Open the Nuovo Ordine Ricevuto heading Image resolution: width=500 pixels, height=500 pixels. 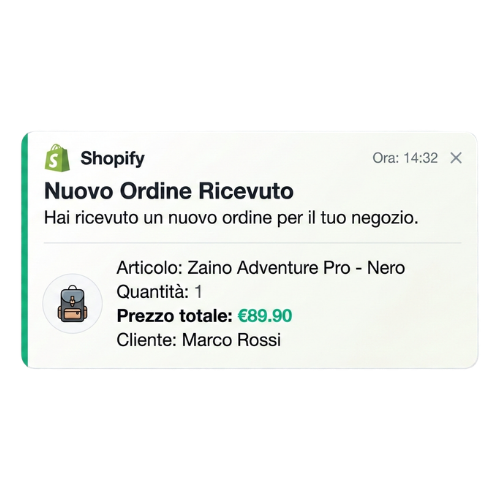pyautogui.click(x=169, y=191)
